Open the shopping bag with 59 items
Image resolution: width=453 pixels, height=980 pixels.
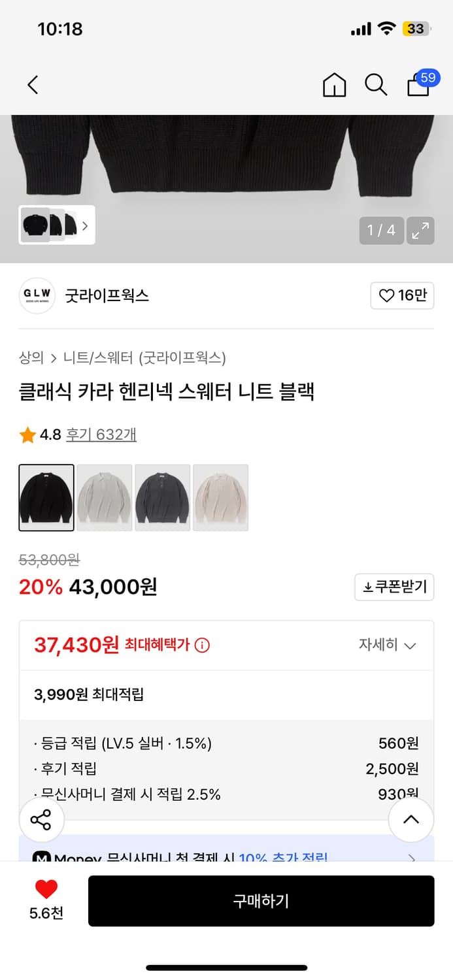click(418, 85)
